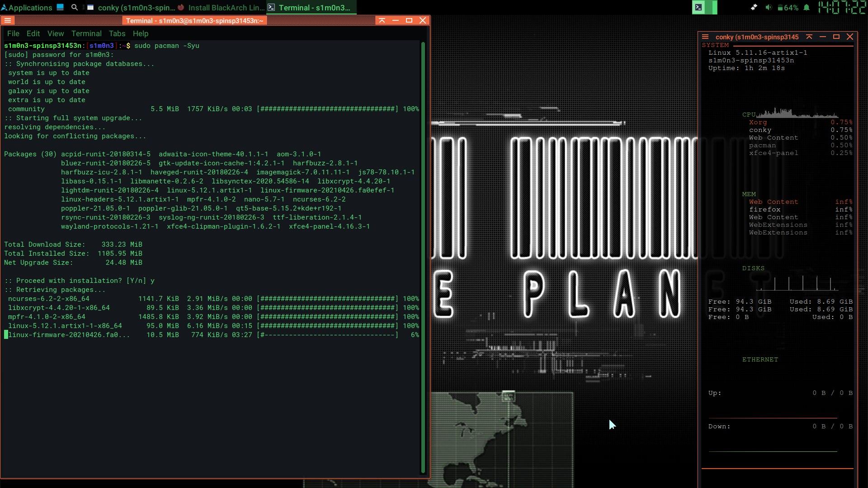Shade the conky window with roll-up arrow
Screen dimensions: 868x488
coord(809,37)
